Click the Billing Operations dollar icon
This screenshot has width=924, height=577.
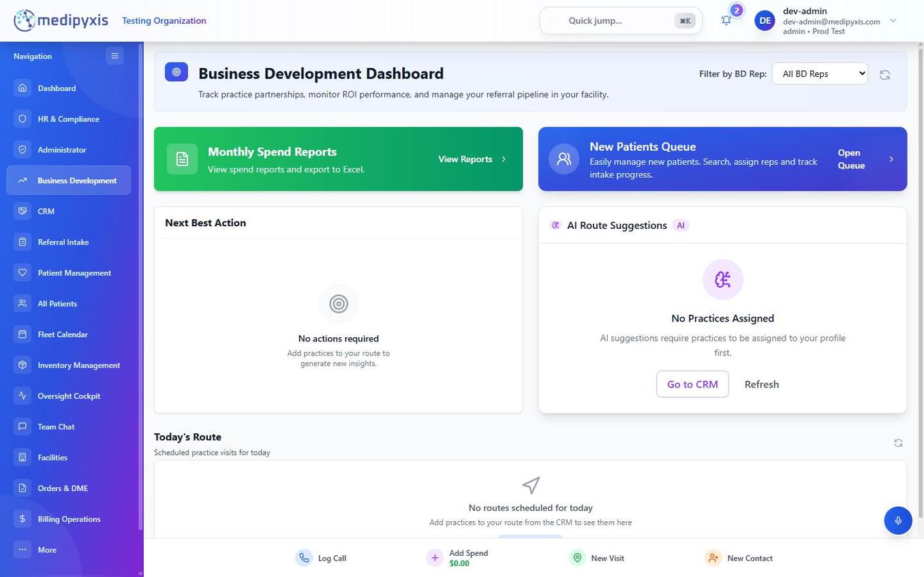tap(22, 519)
